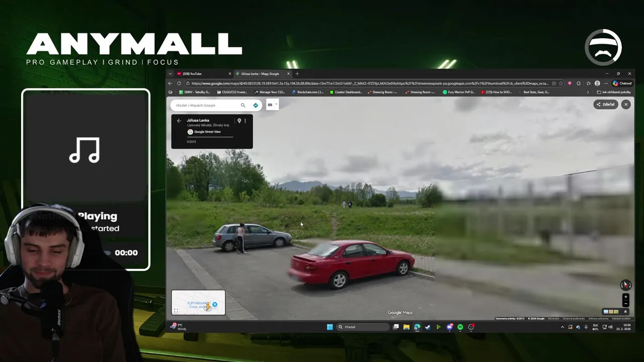Open the Nahlásiť problém footer link
This screenshot has height=362, width=644.
(x=621, y=319)
